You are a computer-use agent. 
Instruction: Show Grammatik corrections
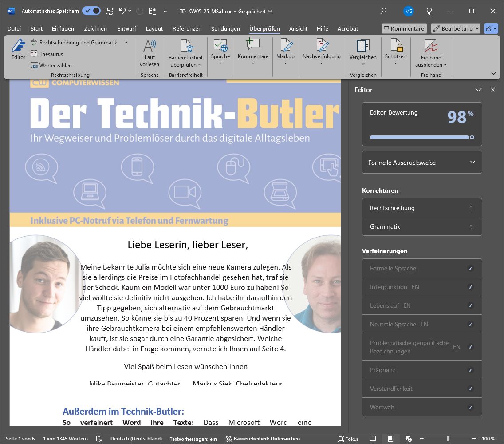[x=422, y=226]
